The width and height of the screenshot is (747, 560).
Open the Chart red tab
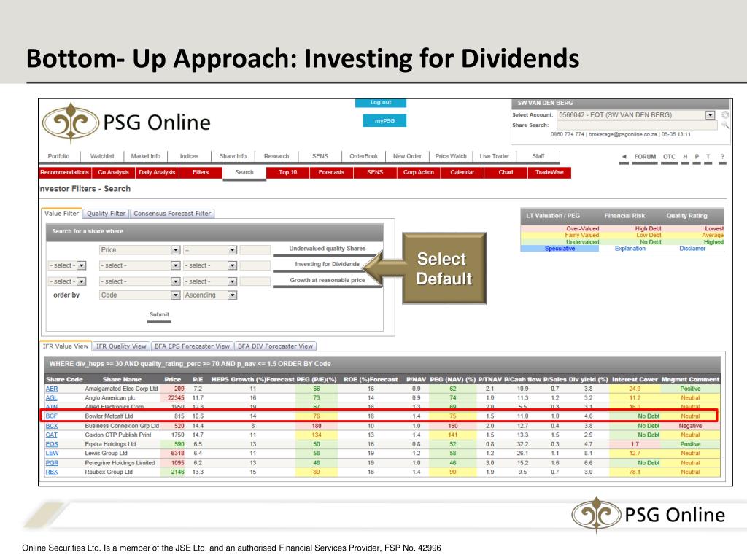[x=506, y=172]
